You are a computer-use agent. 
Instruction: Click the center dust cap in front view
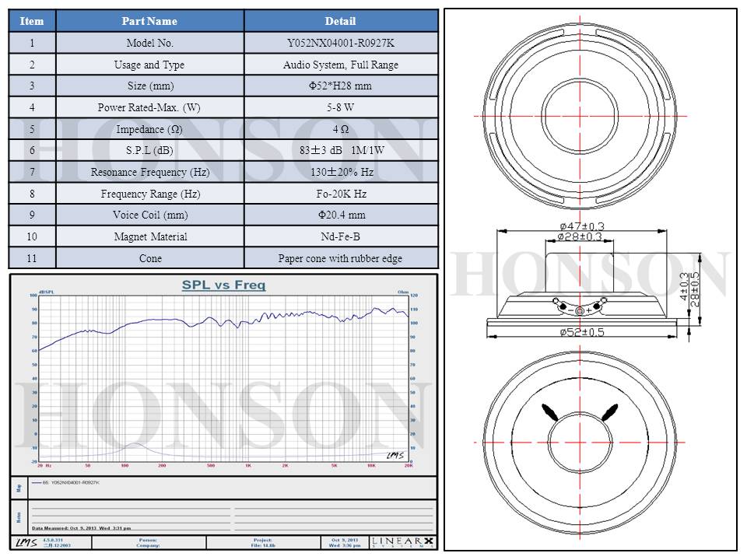pyautogui.click(x=579, y=115)
